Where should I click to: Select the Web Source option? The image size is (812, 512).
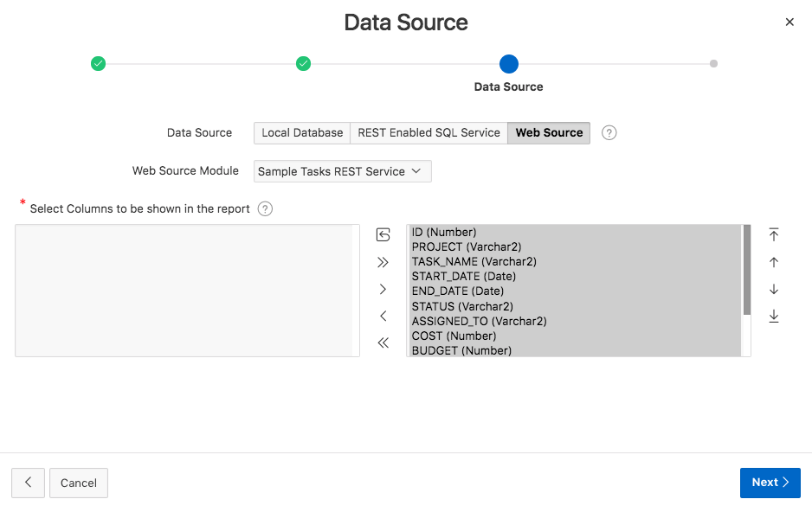click(549, 133)
